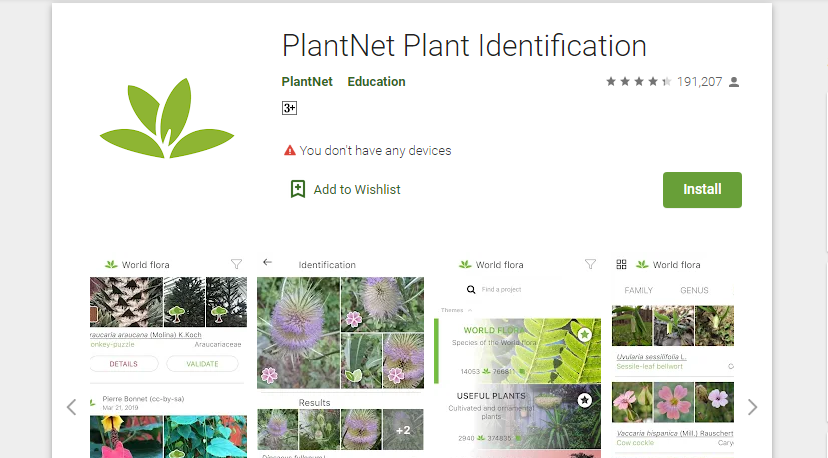Image resolution: width=828 pixels, height=458 pixels.
Task: Click the red warning triangle icon
Action: point(289,151)
